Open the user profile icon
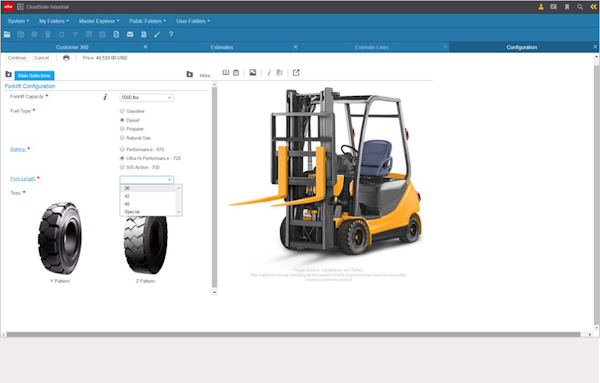Screen dimensions: 600x383 point(541,7)
